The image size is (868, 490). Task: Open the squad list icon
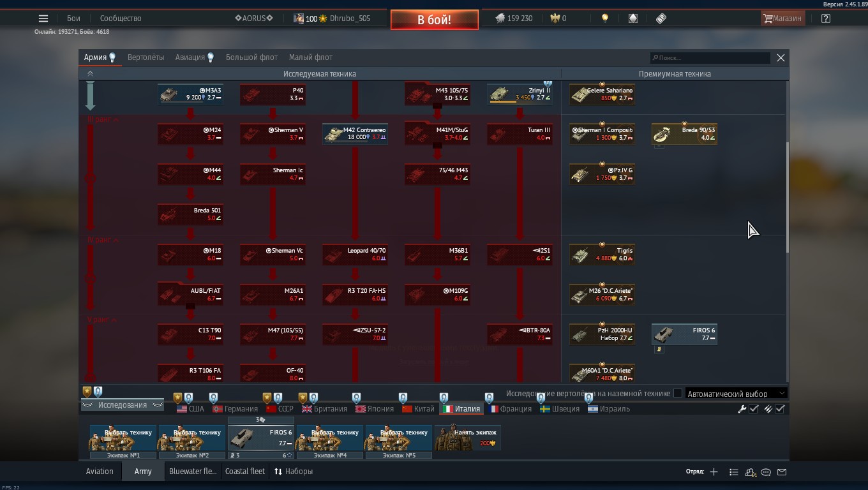coord(733,472)
